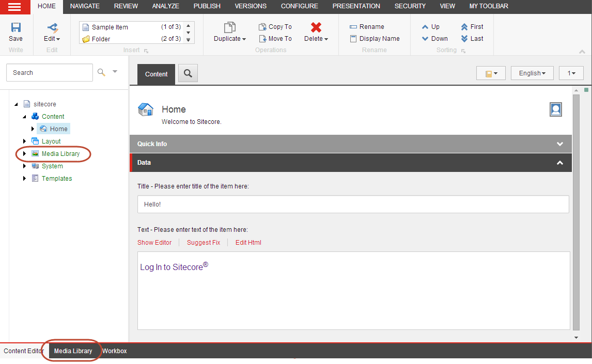Open the Workbox tab in the bottom bar
This screenshot has width=592, height=364.
(x=114, y=351)
